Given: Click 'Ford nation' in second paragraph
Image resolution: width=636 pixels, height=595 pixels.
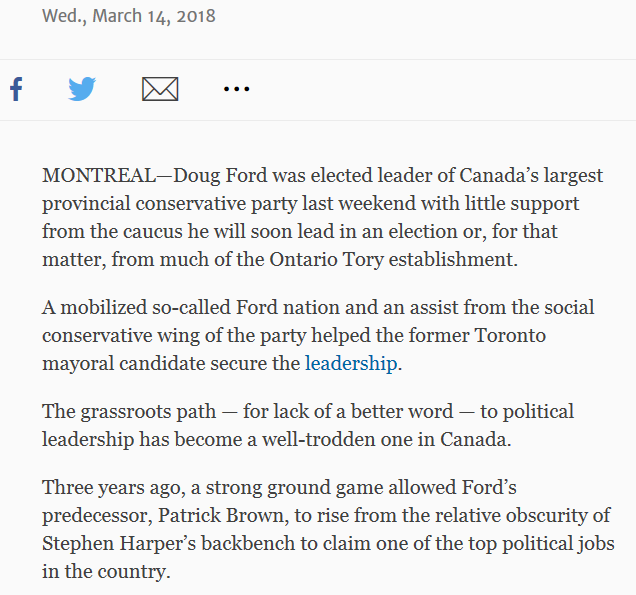Looking at the screenshot, I should (288, 307).
